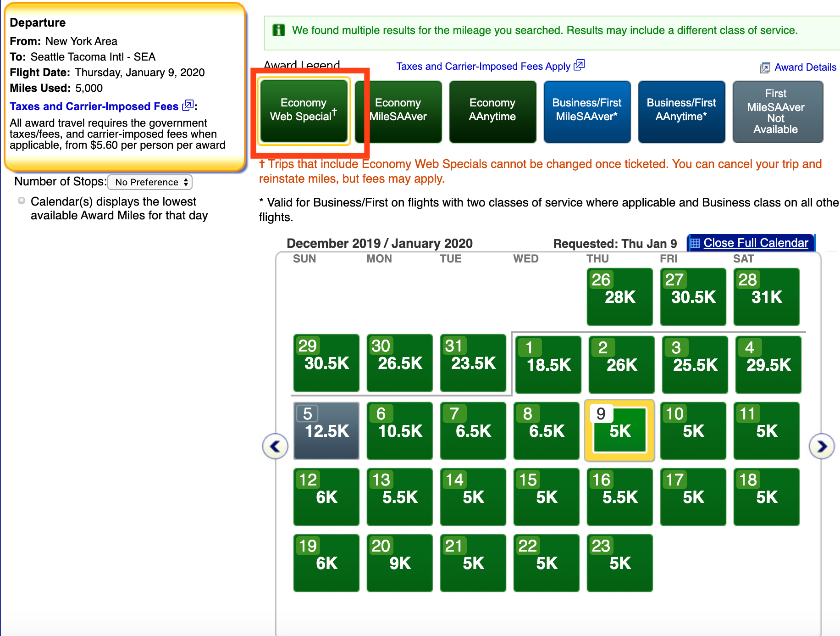Choose December 29 at 30.5K miles

pyautogui.click(x=326, y=363)
